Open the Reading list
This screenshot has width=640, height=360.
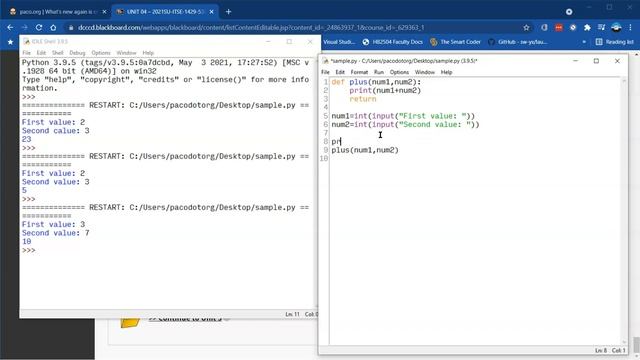614,42
